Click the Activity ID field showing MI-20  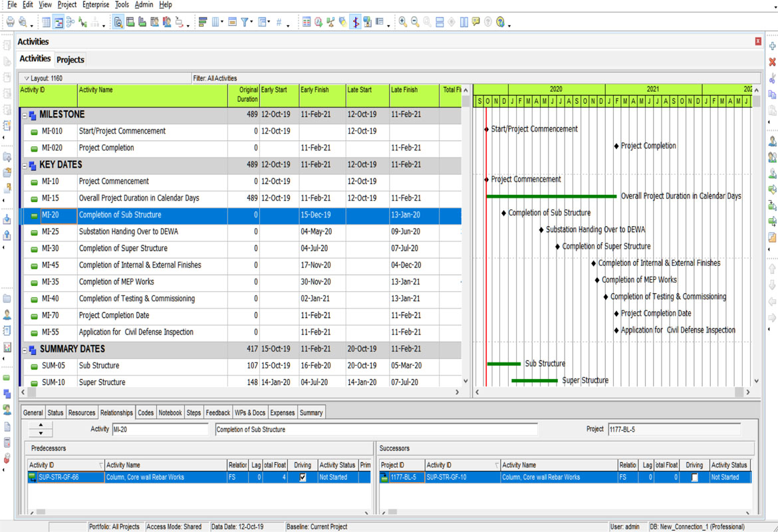(160, 430)
